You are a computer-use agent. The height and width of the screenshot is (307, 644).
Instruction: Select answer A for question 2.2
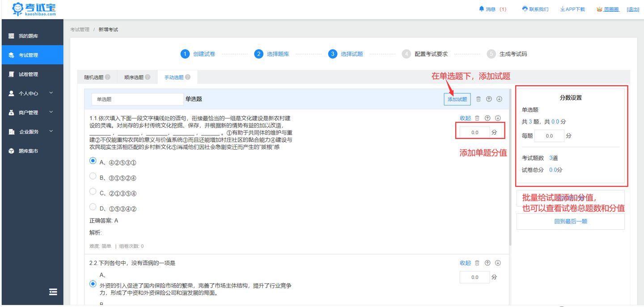93,283
